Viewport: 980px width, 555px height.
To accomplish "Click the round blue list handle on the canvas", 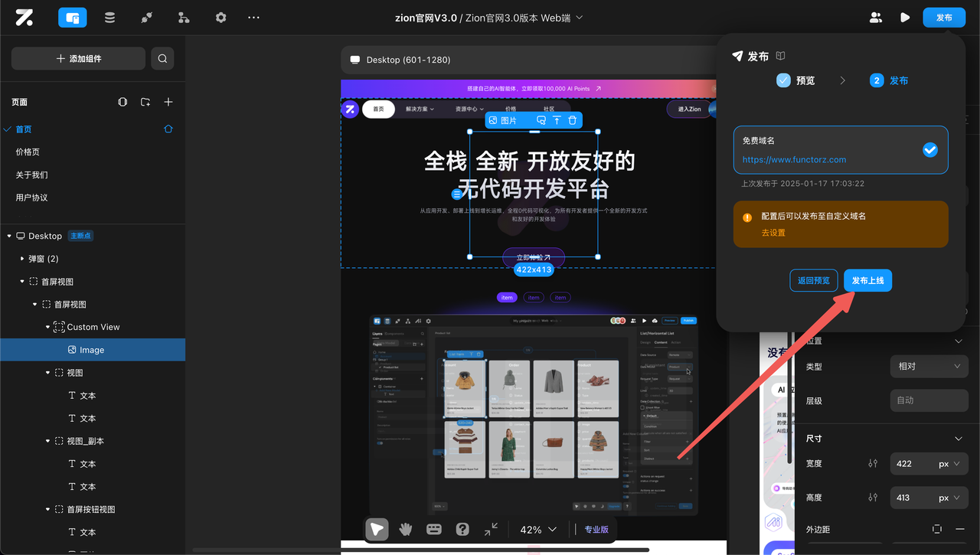I will 457,194.
